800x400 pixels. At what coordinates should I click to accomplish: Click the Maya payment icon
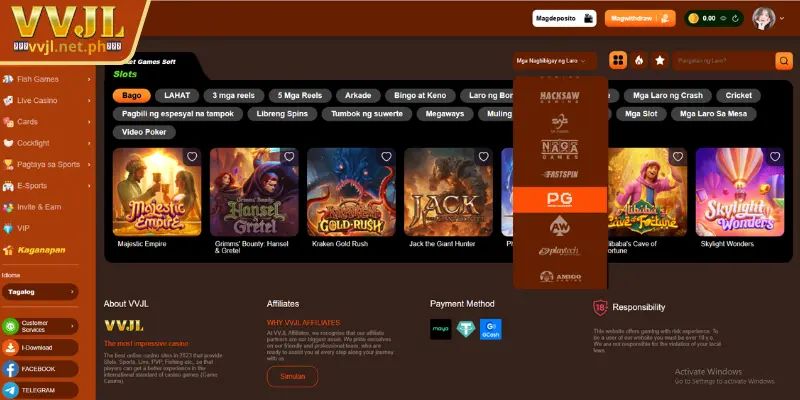(441, 329)
